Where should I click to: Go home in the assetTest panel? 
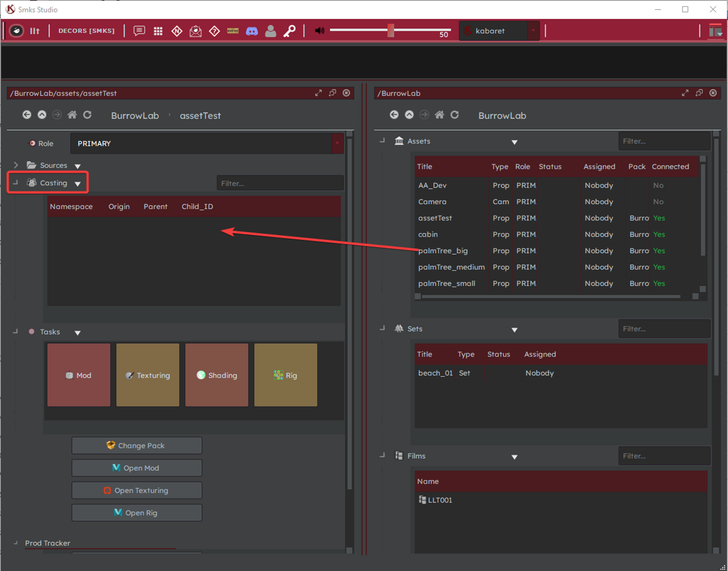(72, 115)
